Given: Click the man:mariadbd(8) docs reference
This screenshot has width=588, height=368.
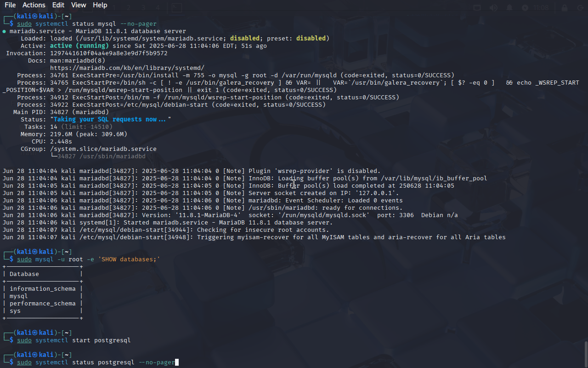Looking at the screenshot, I should coord(78,60).
